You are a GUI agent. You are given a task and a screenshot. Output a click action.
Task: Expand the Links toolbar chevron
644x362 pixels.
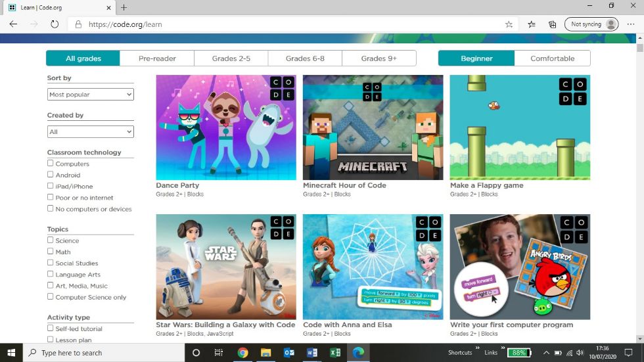[x=502, y=348]
